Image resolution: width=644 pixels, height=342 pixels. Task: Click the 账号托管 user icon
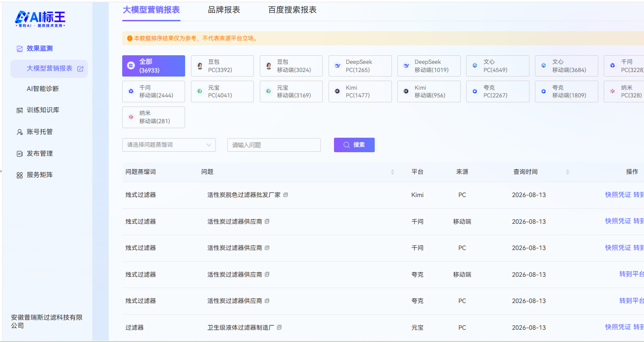[19, 132]
